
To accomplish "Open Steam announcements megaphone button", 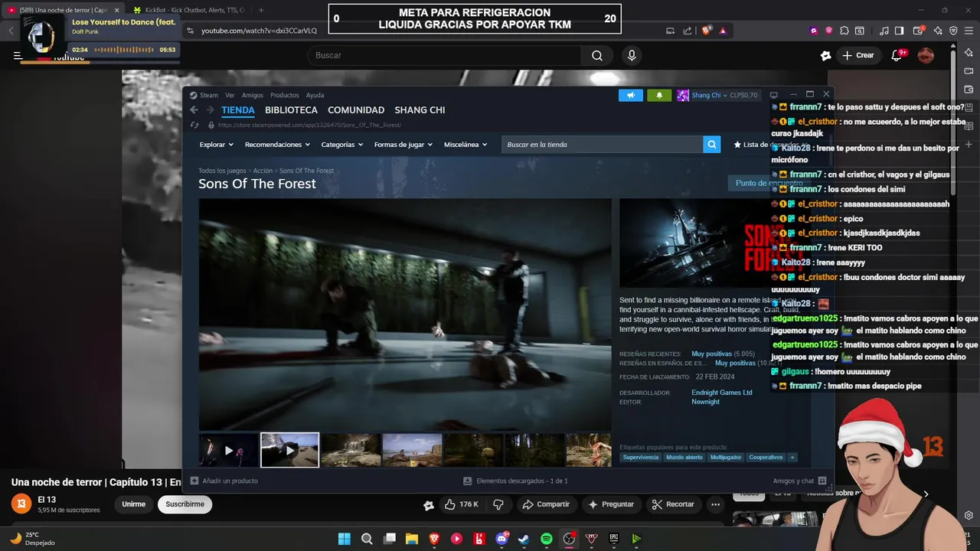I will 631,95.
